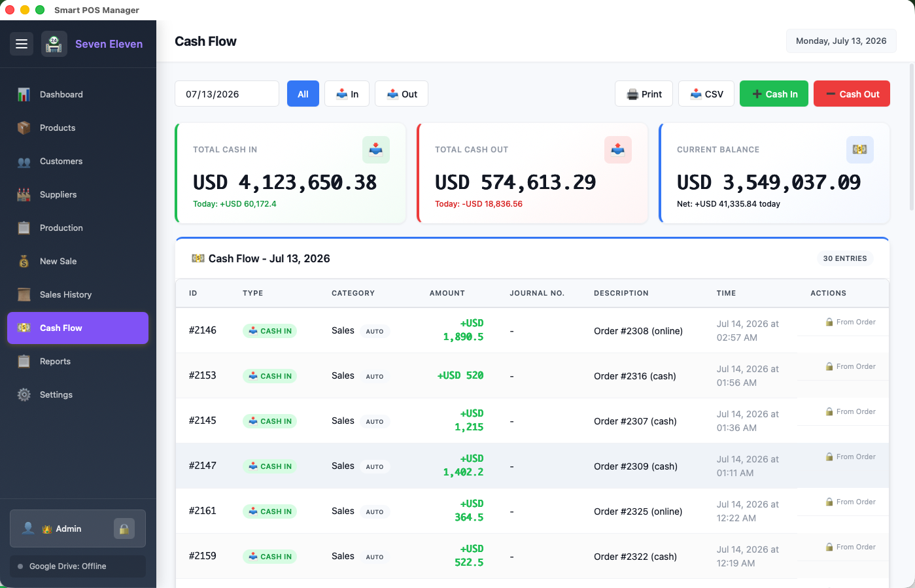The image size is (915, 588).
Task: Click the Total Cash In card icon
Action: 376,150
